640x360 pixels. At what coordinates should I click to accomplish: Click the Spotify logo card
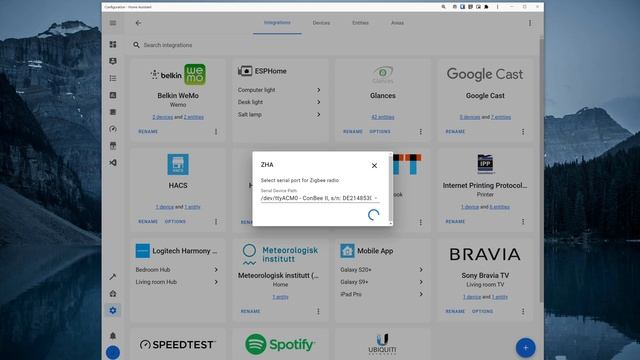280,344
